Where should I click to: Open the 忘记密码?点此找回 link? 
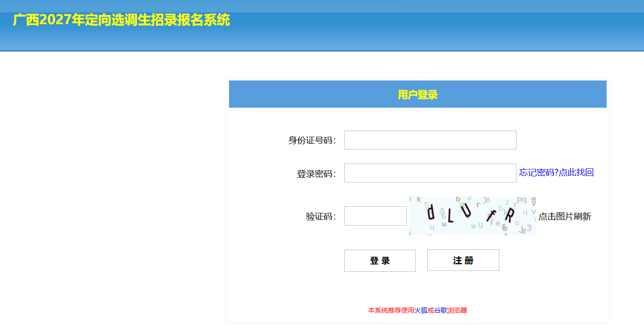(x=557, y=172)
